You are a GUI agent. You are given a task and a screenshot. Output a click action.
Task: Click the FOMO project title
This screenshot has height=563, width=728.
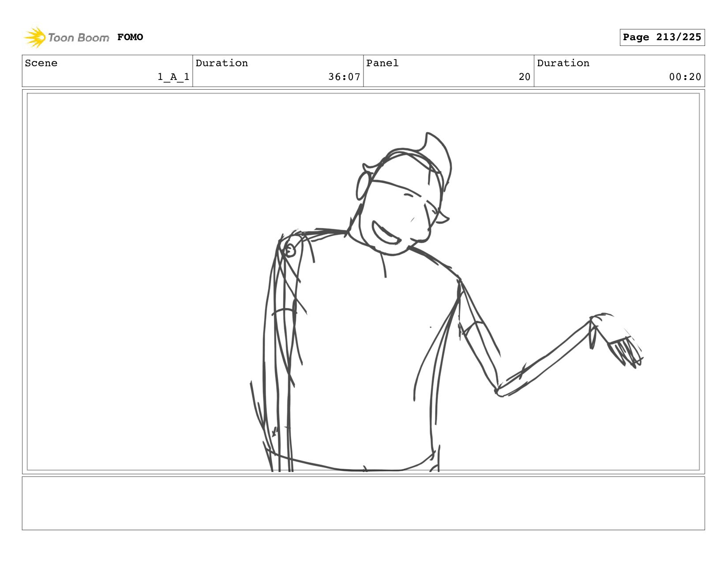(130, 37)
